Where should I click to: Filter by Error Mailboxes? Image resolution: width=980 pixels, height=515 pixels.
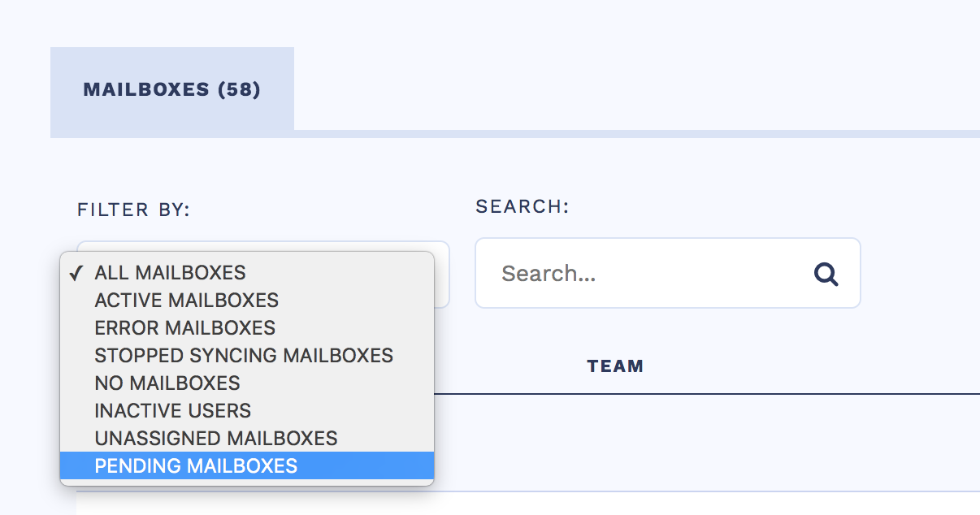coord(184,328)
